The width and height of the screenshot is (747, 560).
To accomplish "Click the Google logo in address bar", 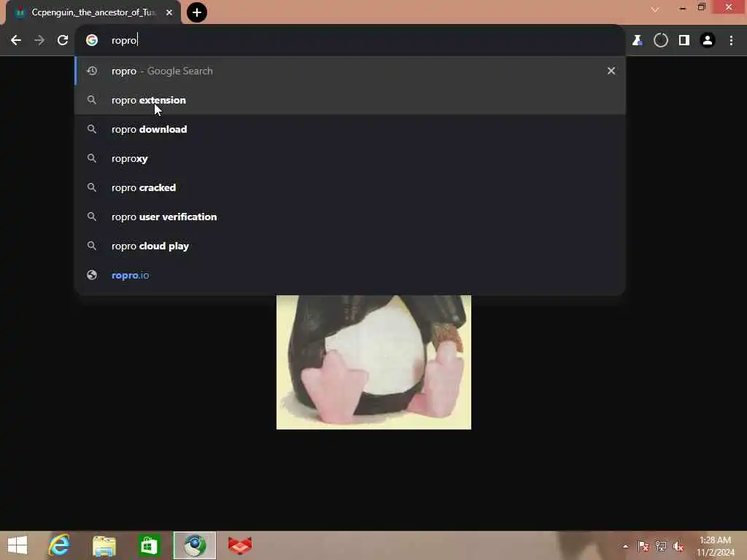I will (92, 41).
